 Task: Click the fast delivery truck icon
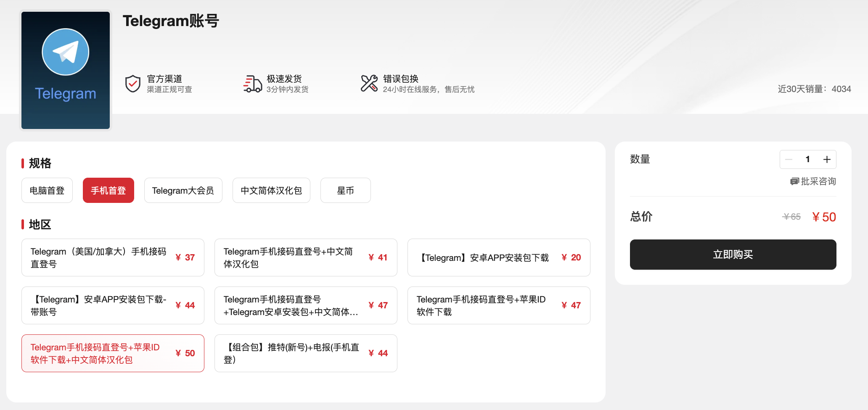click(x=252, y=84)
